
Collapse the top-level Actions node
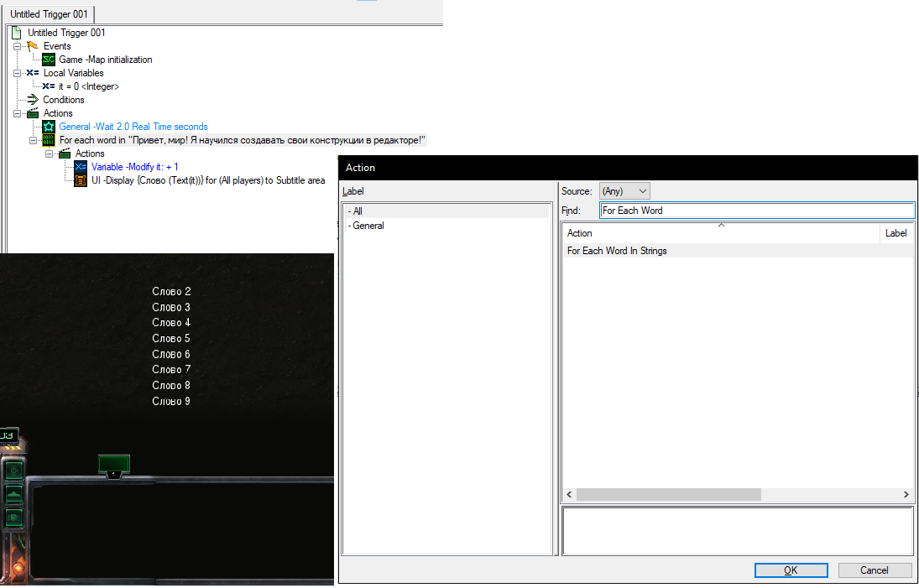tap(17, 113)
